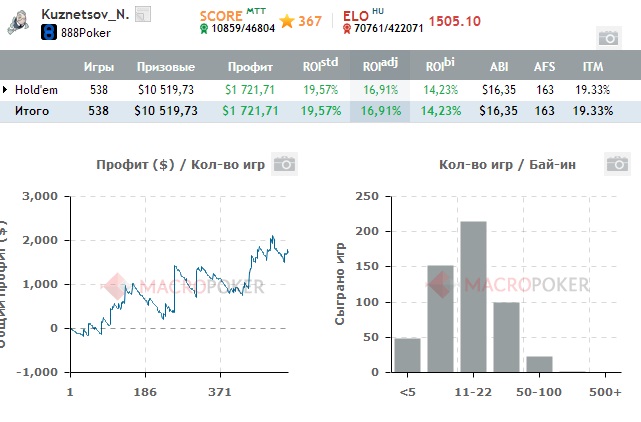Click the camera icon above the stats table
The height and width of the screenshot is (422, 641).
(607, 37)
